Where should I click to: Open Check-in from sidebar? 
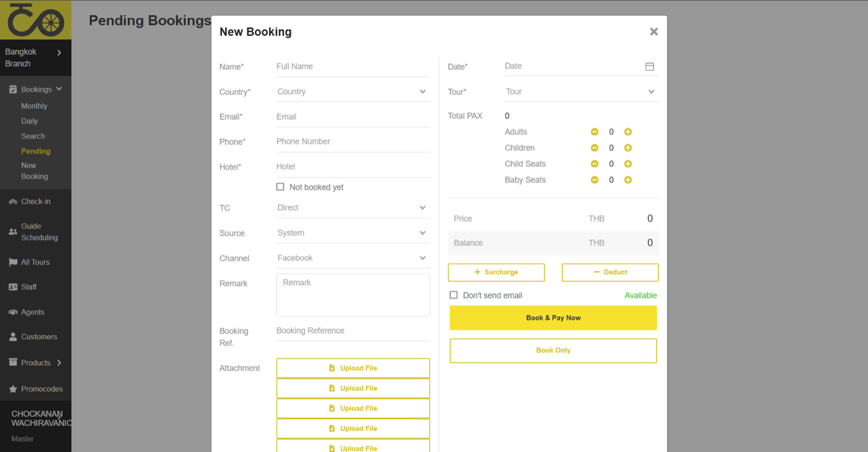(35, 202)
